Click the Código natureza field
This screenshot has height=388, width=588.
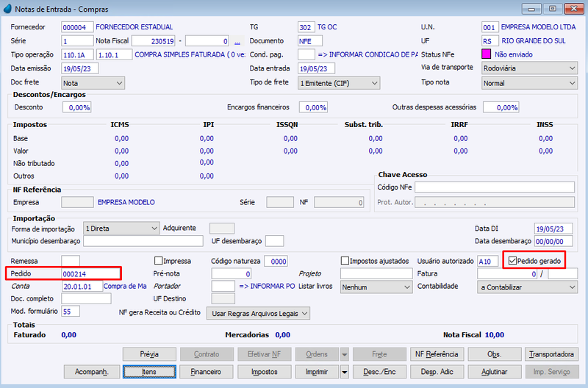(276, 261)
